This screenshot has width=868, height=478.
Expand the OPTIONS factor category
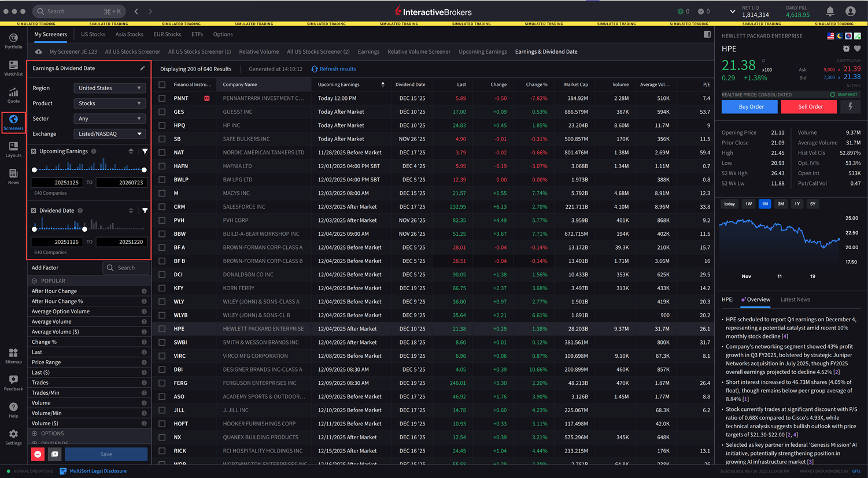tap(52, 433)
